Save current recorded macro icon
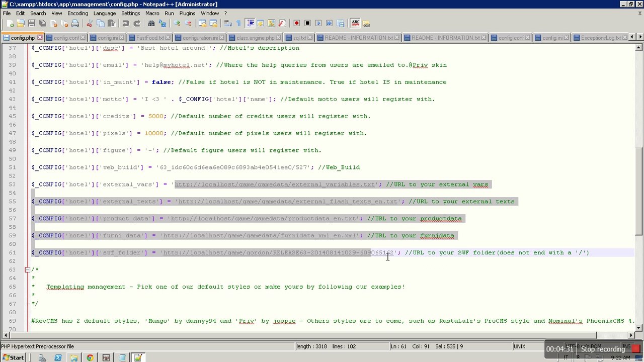The height and width of the screenshot is (362, 644). coord(341,23)
